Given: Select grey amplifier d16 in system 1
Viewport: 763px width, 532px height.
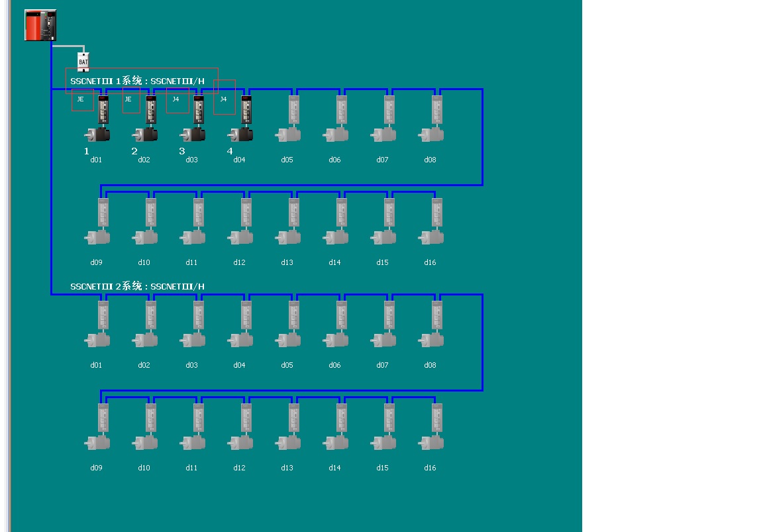Looking at the screenshot, I should click(436, 213).
